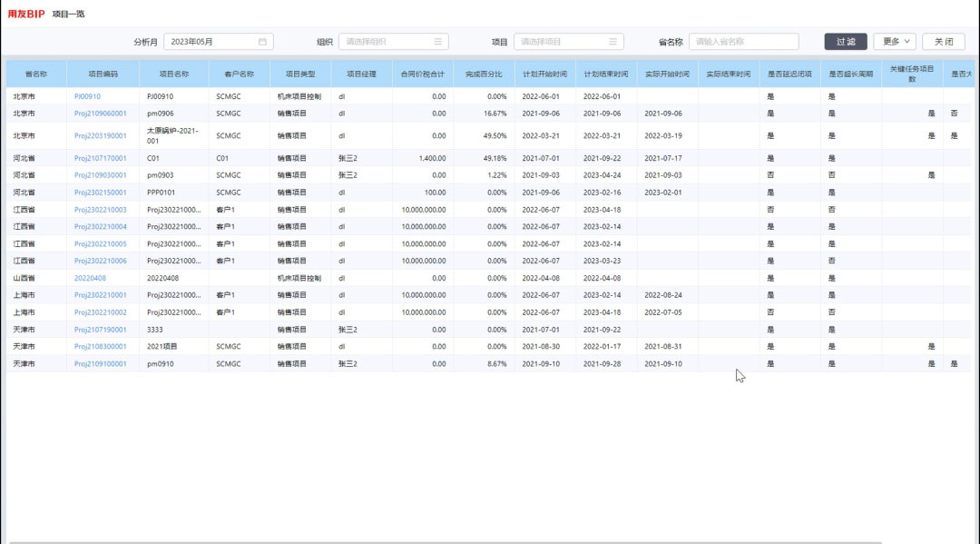This screenshot has width=980, height=544.
Task: Click the 计划结束时间 column header
Action: pos(606,74)
